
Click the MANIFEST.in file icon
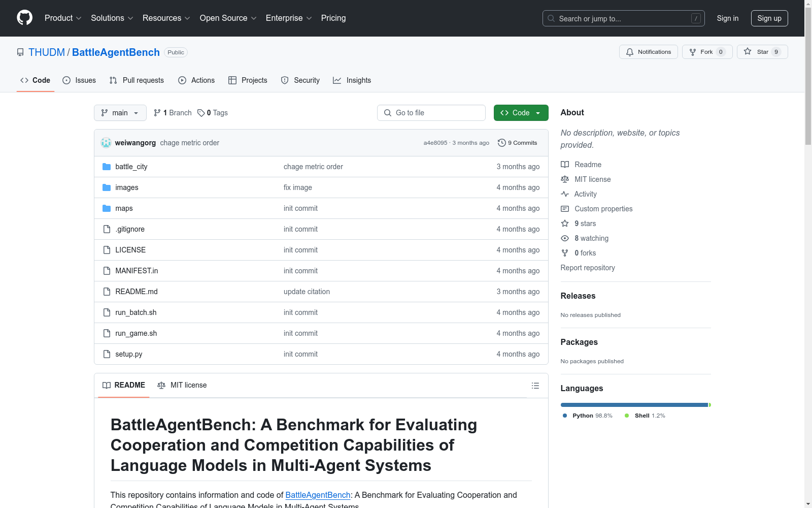point(107,271)
